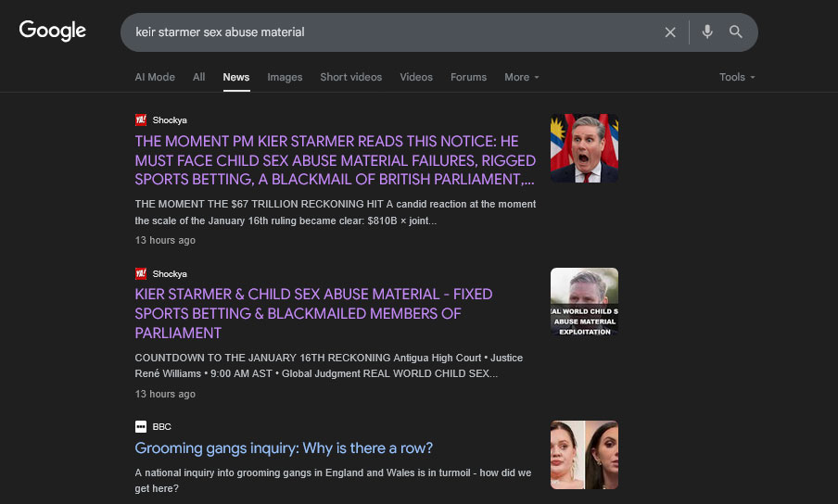The height and width of the screenshot is (504, 838).
Task: Start voice search with microphone icon
Action: 707,32
